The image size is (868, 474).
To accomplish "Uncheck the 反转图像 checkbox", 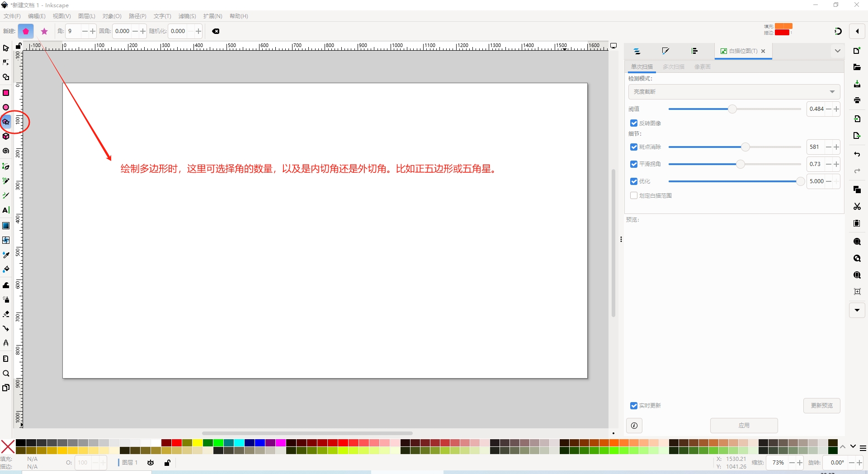I will (x=634, y=123).
